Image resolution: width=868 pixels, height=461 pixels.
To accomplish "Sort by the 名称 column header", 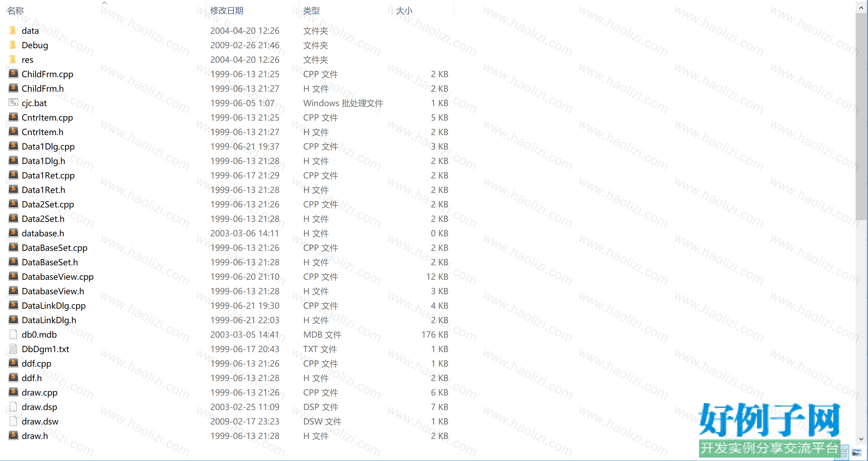I will [15, 11].
